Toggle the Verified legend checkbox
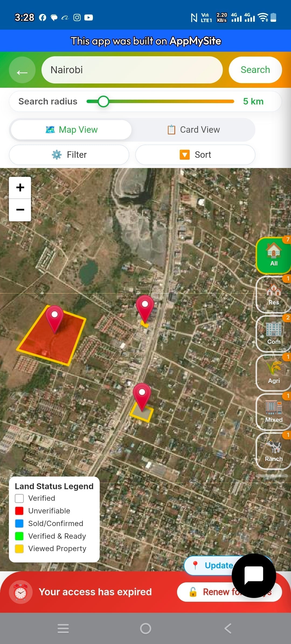 19,498
